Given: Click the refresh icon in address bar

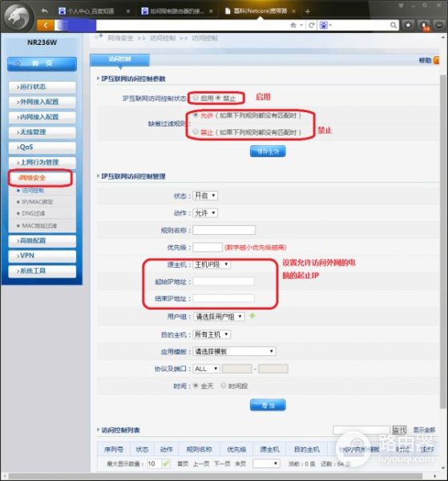Looking at the screenshot, I should [311, 25].
